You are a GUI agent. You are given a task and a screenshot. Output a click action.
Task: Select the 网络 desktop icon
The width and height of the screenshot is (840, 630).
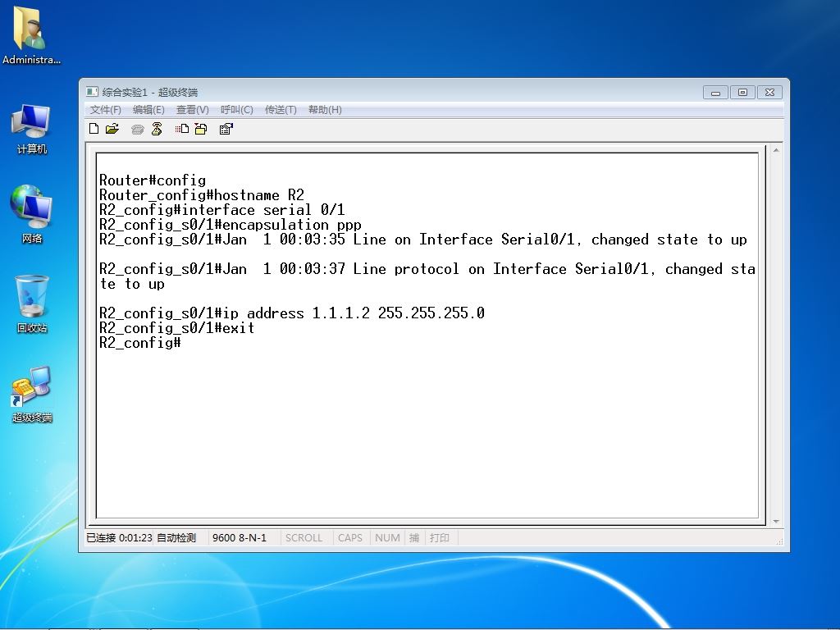tap(32, 214)
